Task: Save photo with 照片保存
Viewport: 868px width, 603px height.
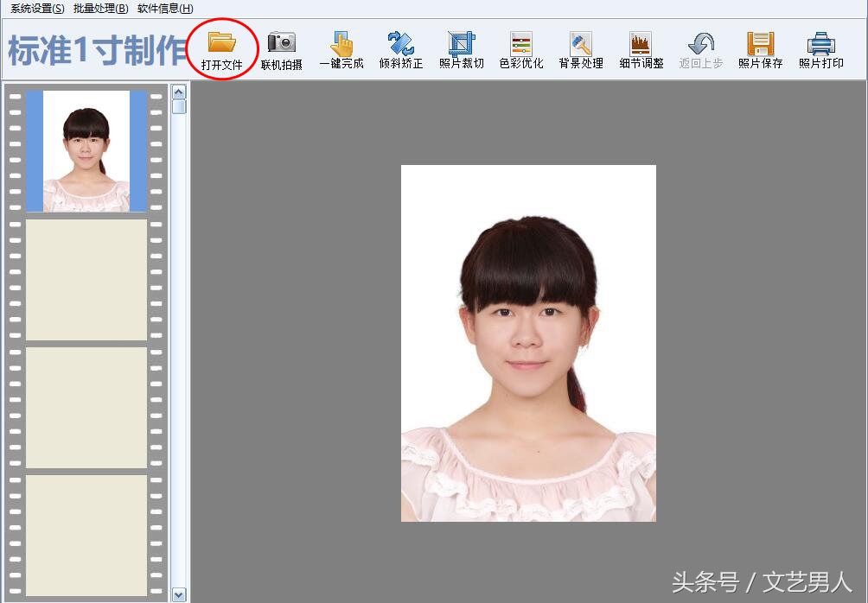Action: 761,50
